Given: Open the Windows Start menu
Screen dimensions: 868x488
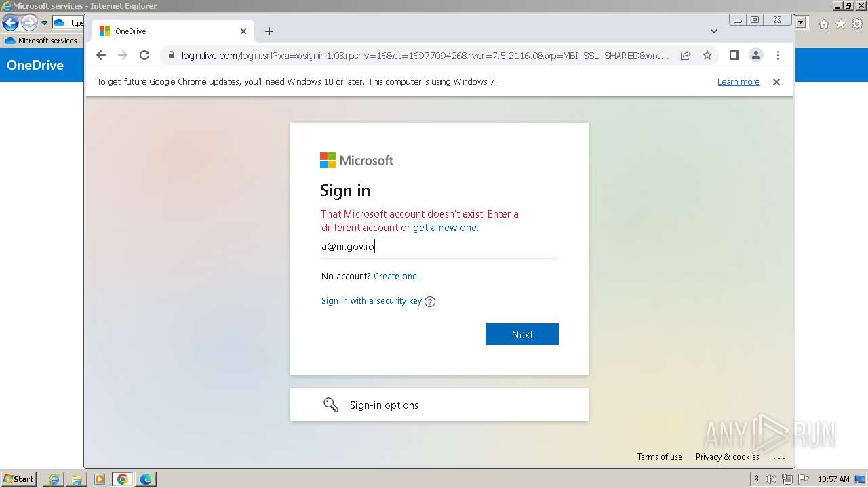Looking at the screenshot, I should (x=19, y=479).
